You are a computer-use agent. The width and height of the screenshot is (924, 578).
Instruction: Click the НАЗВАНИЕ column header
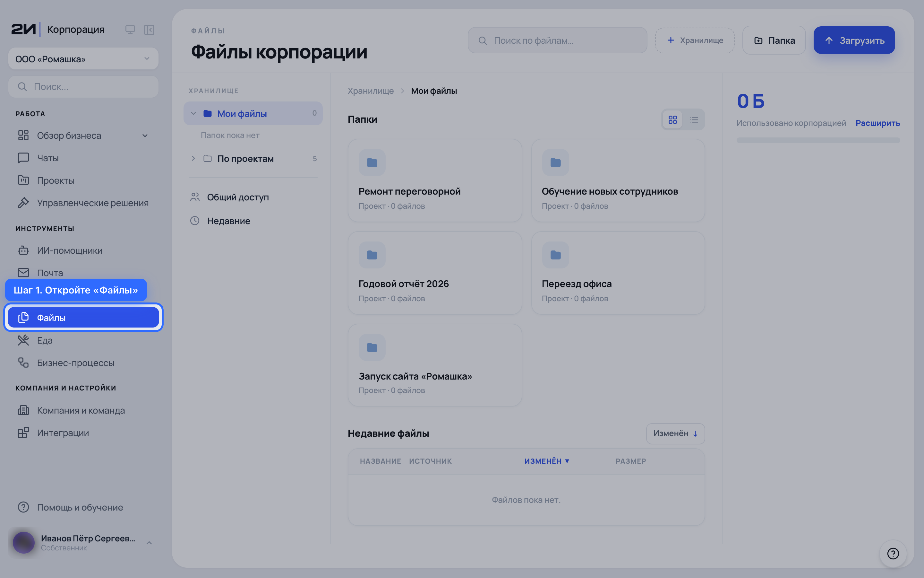380,461
